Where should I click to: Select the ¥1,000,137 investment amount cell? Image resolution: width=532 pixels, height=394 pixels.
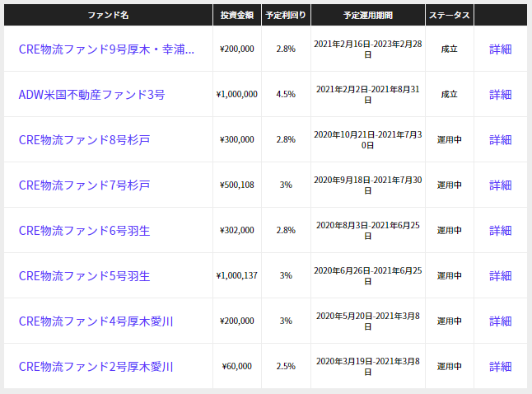237,275
